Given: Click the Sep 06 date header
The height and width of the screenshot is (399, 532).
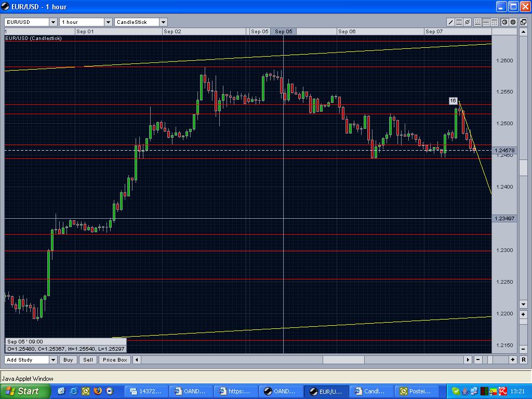Looking at the screenshot, I should [347, 32].
